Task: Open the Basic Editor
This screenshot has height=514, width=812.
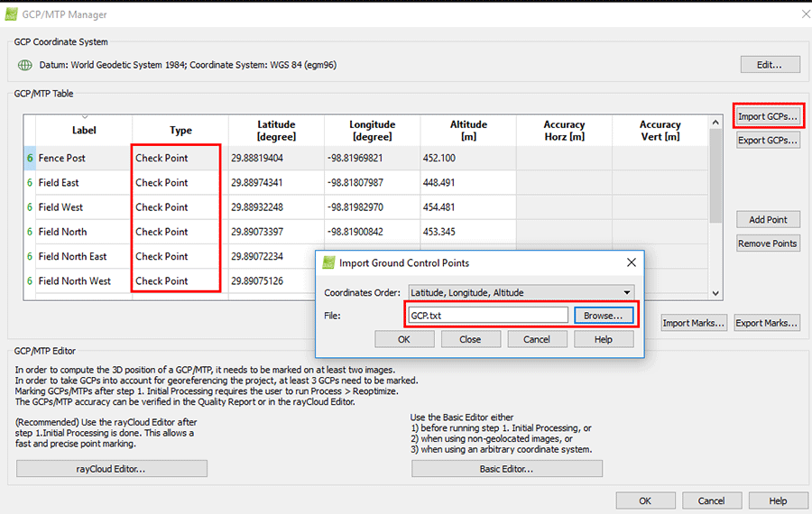Action: click(506, 469)
